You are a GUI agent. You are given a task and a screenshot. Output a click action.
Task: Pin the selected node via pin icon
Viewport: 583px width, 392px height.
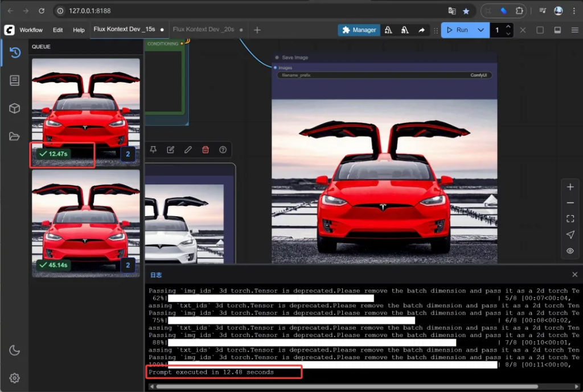coord(153,150)
